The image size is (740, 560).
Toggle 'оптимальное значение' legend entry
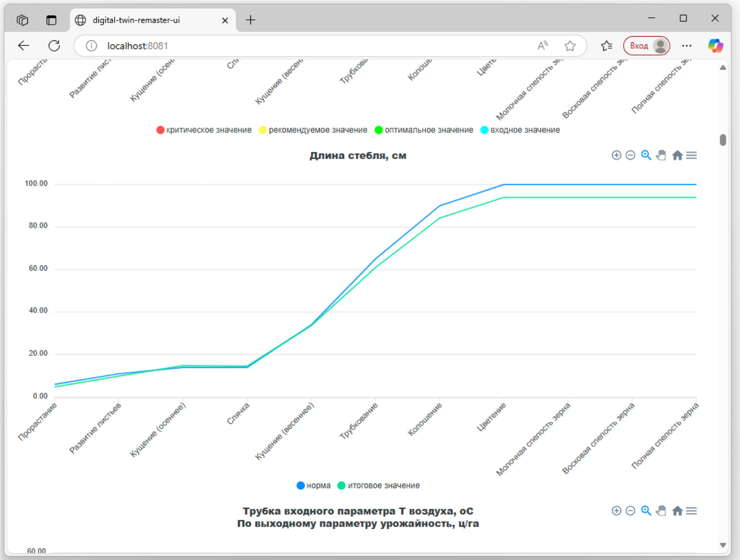(x=424, y=130)
